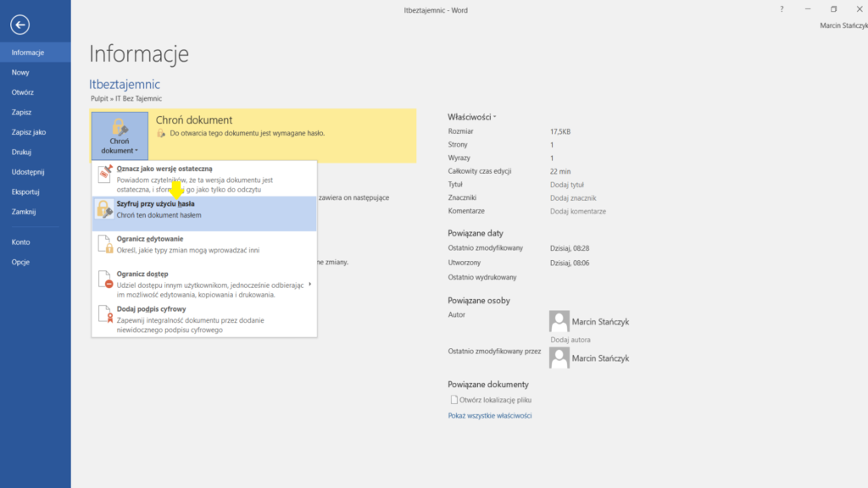This screenshot has height=488, width=868.
Task: Expand the 'Właściwości' properties dropdown
Action: click(472, 116)
